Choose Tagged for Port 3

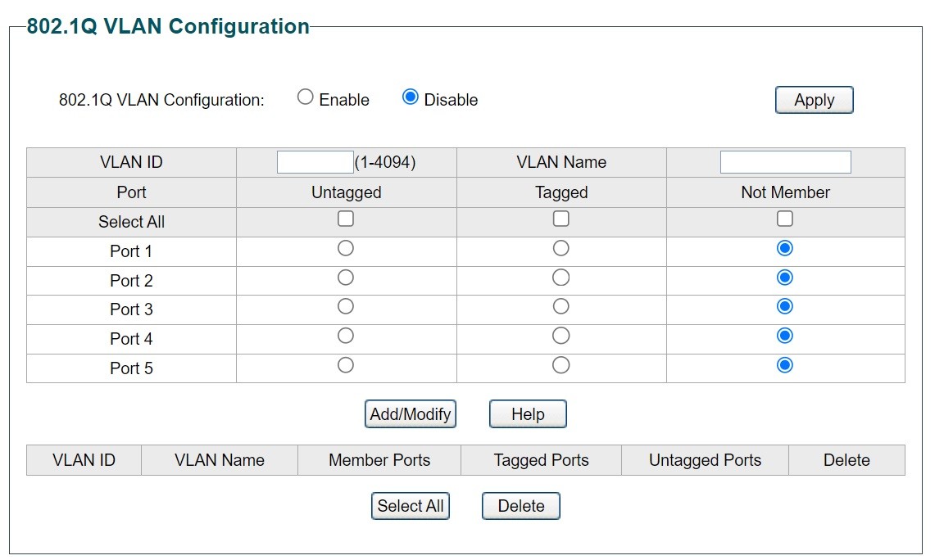click(561, 306)
